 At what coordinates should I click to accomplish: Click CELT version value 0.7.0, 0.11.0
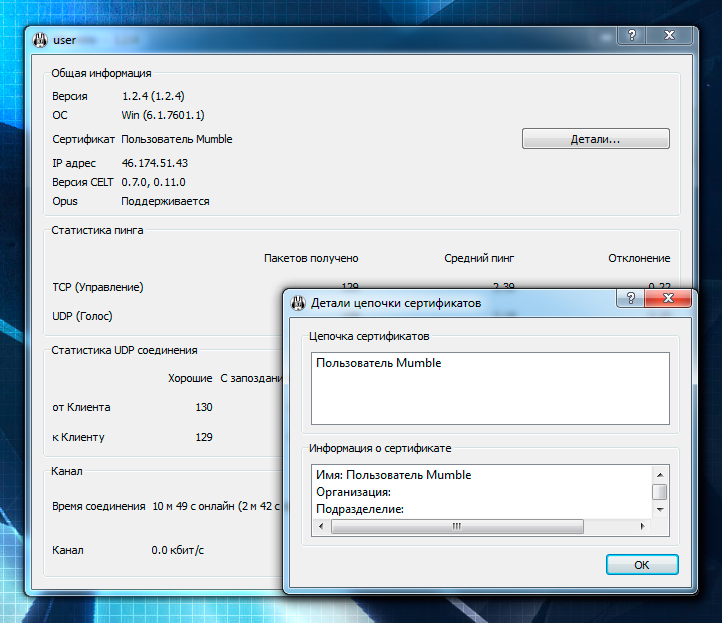click(x=153, y=182)
